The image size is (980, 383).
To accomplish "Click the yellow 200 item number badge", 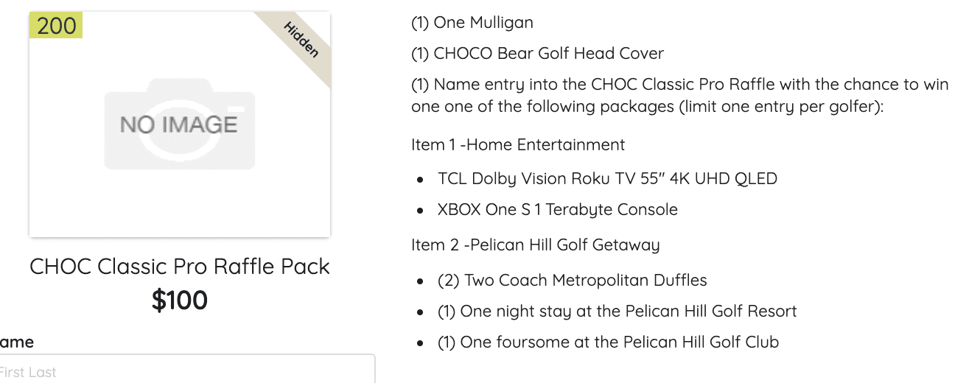I will (x=56, y=25).
